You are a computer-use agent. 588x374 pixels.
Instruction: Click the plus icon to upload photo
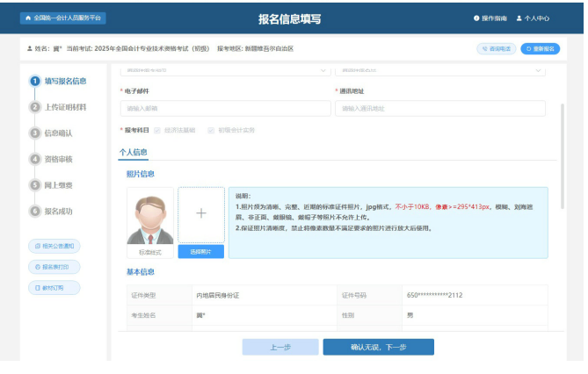tap(200, 214)
